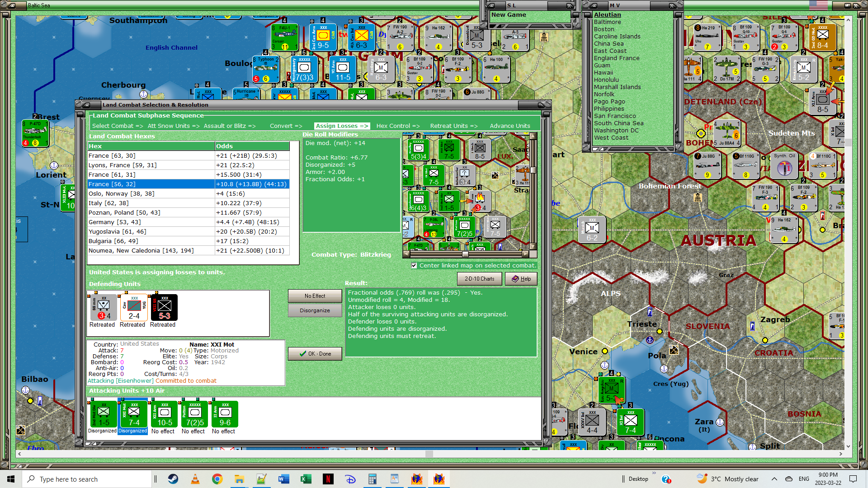This screenshot has width=868, height=488.
Task: Click the main map scroll-down arrow
Action: (x=848, y=446)
